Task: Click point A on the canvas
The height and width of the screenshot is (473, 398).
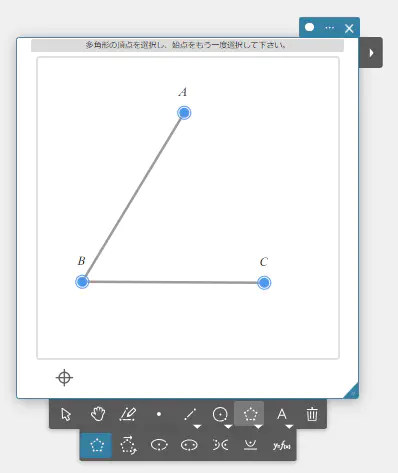Action: [x=184, y=113]
